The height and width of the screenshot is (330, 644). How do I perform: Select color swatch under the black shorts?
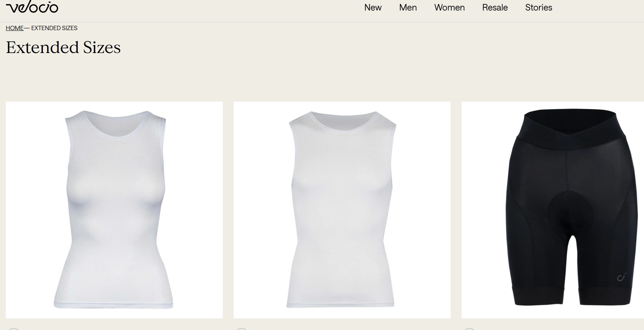pos(469,329)
